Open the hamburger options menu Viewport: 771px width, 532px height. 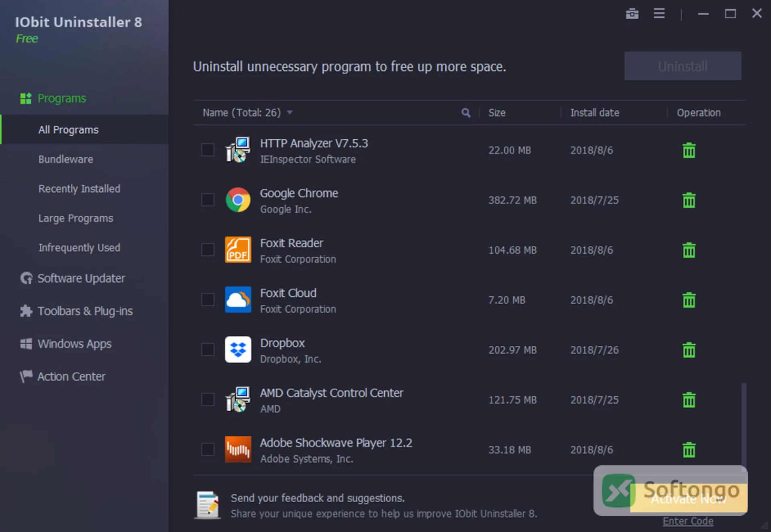[x=659, y=13]
